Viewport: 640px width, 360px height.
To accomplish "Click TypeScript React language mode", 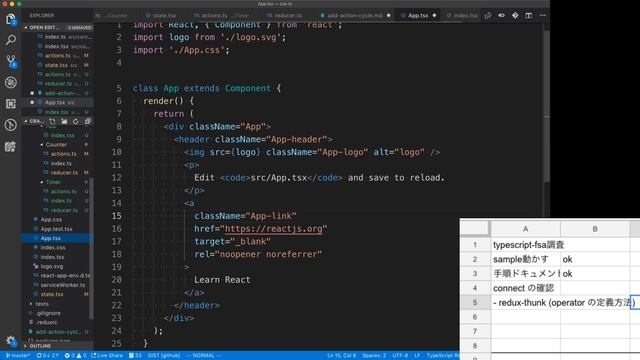I will click(x=443, y=356).
